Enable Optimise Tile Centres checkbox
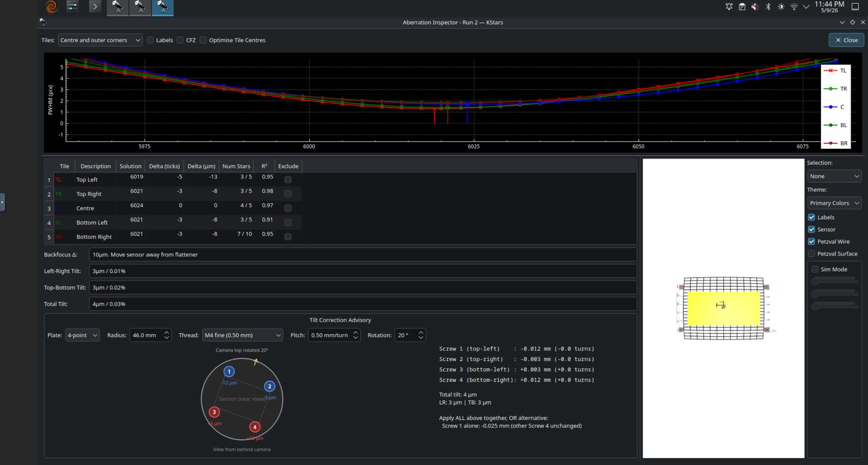 pyautogui.click(x=203, y=40)
